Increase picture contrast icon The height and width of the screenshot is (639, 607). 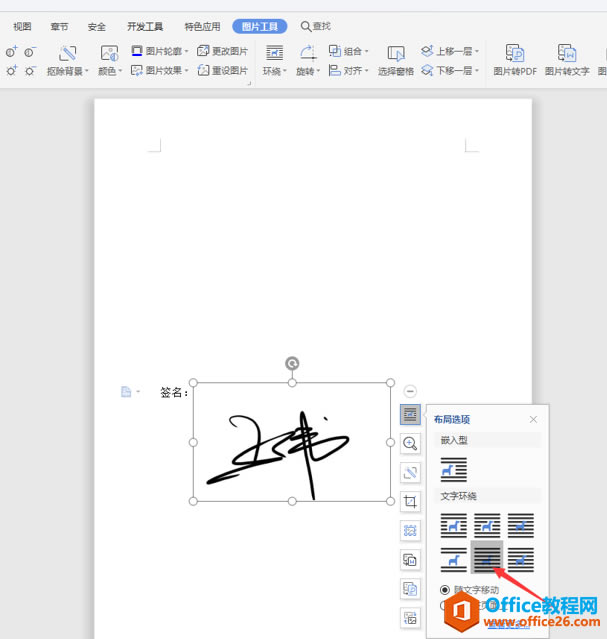tap(11, 52)
